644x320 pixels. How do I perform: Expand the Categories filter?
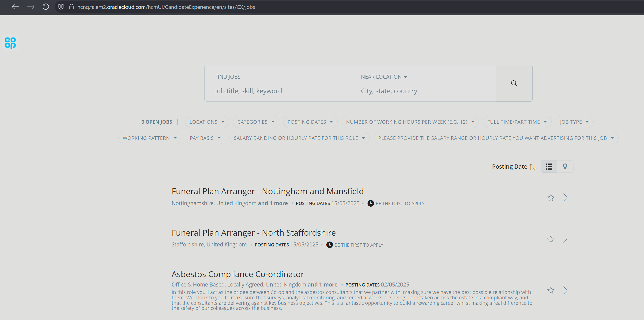(x=256, y=122)
